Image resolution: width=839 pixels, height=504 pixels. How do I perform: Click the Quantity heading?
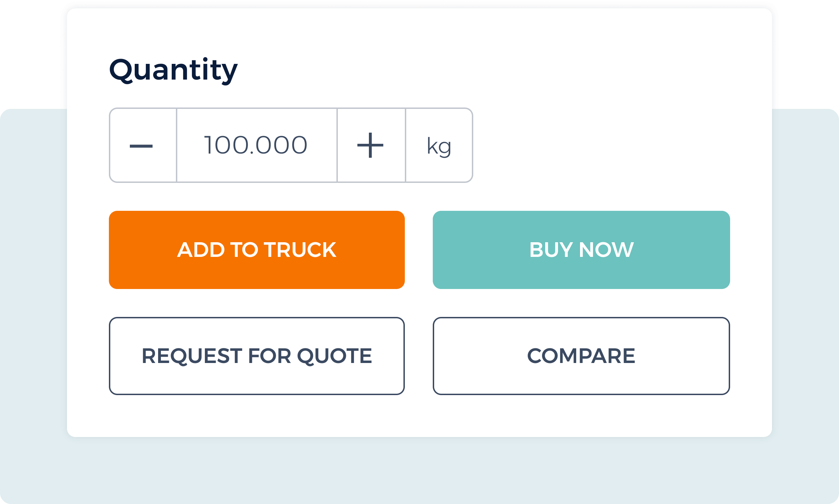173,69
